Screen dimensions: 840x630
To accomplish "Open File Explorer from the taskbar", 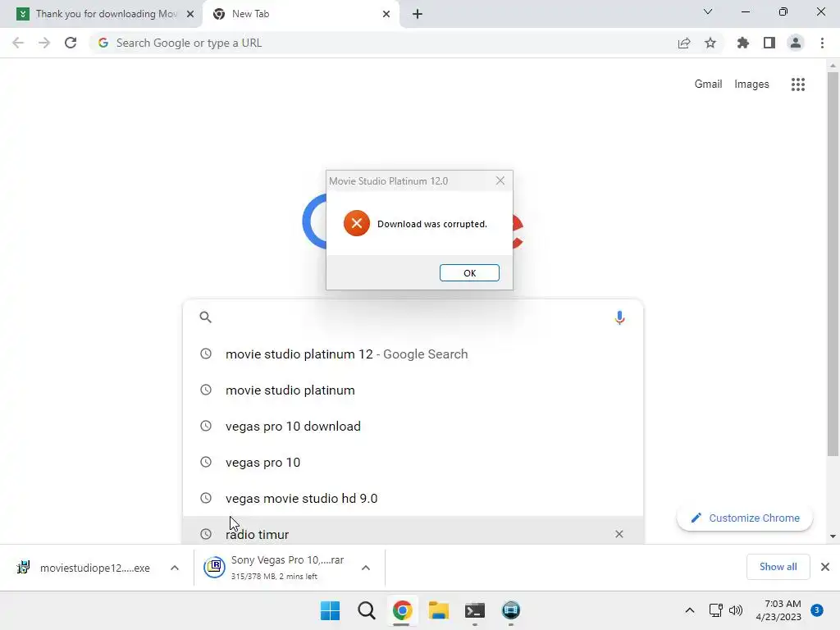I will pos(438,610).
